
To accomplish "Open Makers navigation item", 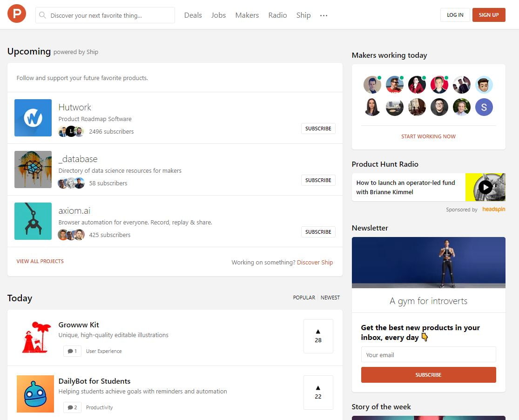I will pos(247,15).
